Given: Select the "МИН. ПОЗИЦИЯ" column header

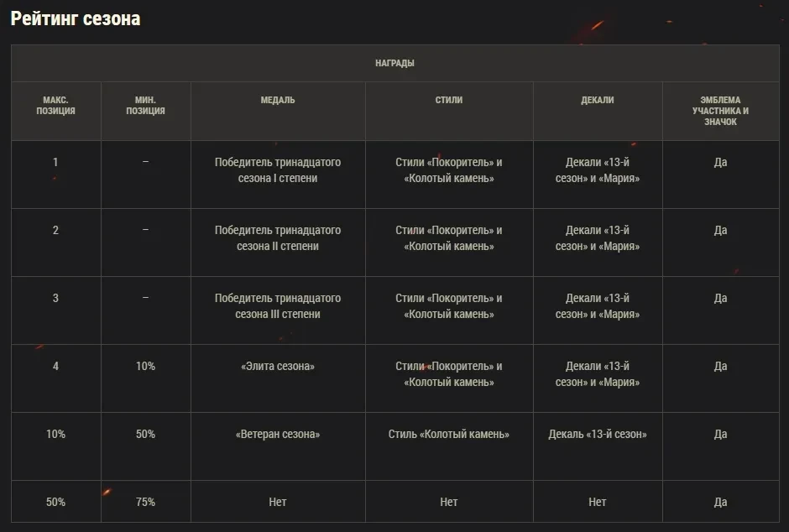Looking at the screenshot, I should coord(145,105).
